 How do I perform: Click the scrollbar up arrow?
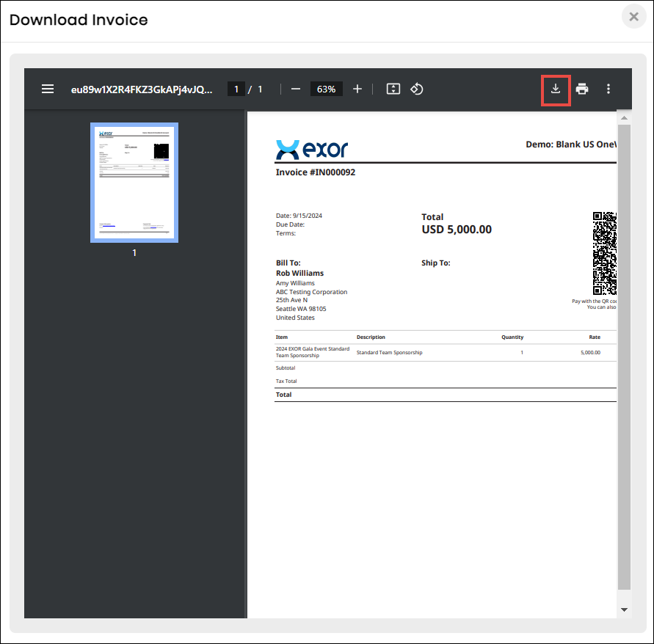coord(624,117)
